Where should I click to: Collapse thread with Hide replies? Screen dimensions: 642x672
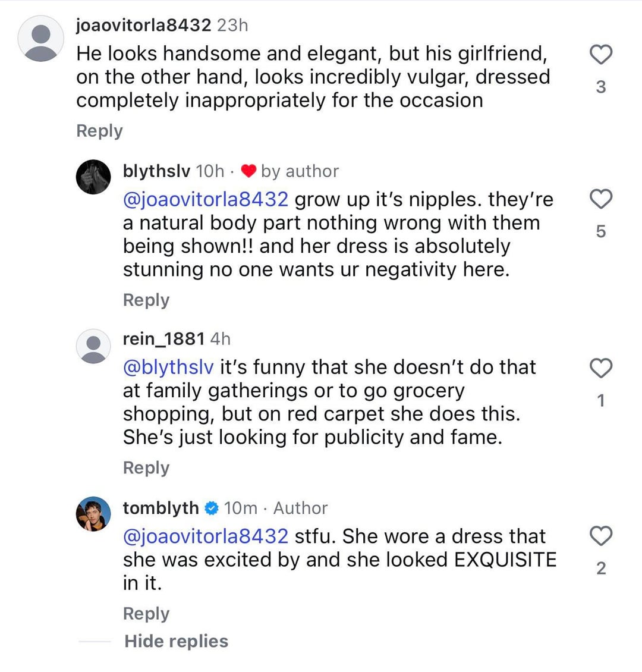click(x=176, y=641)
